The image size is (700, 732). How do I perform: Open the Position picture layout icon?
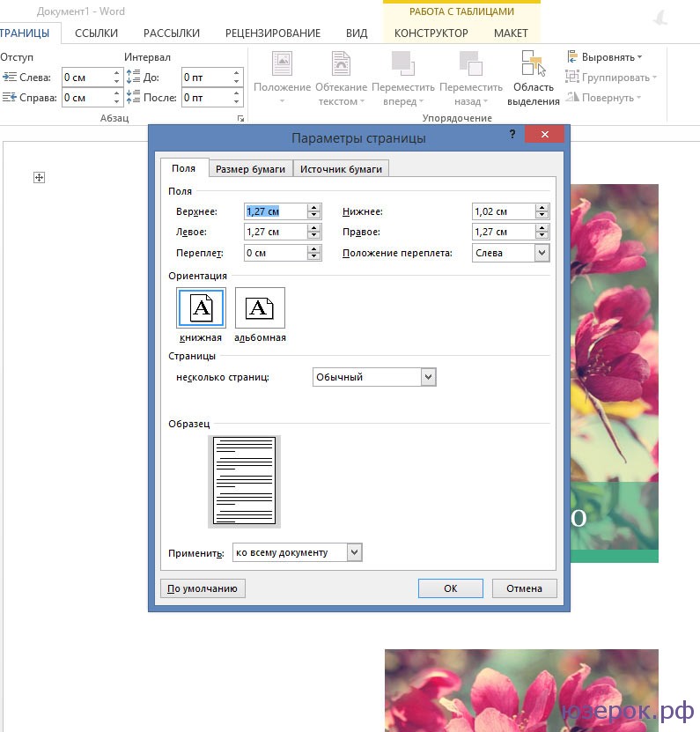point(283,64)
